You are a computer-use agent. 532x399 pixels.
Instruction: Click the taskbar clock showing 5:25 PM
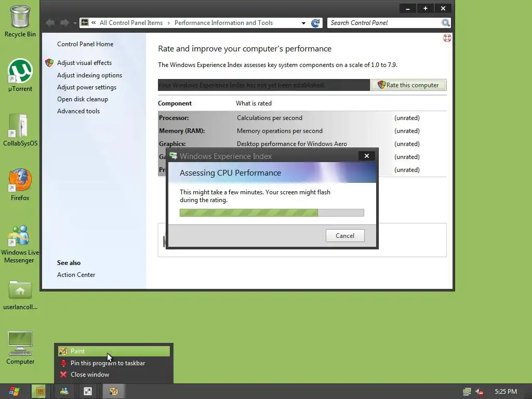coord(506,392)
